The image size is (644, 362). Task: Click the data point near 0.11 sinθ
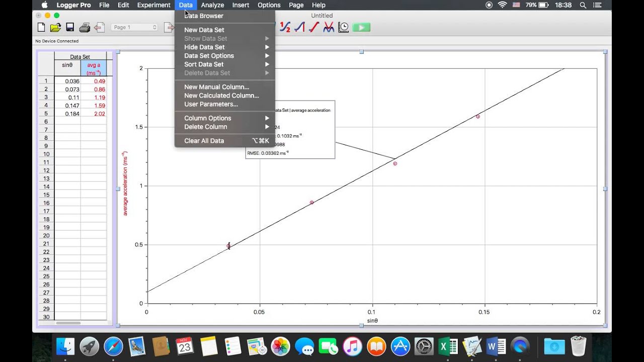tap(395, 163)
